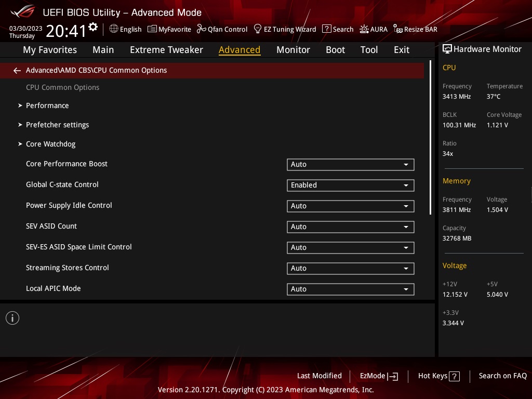Click the AURA lighting icon
532x399 pixels.
tap(364, 29)
